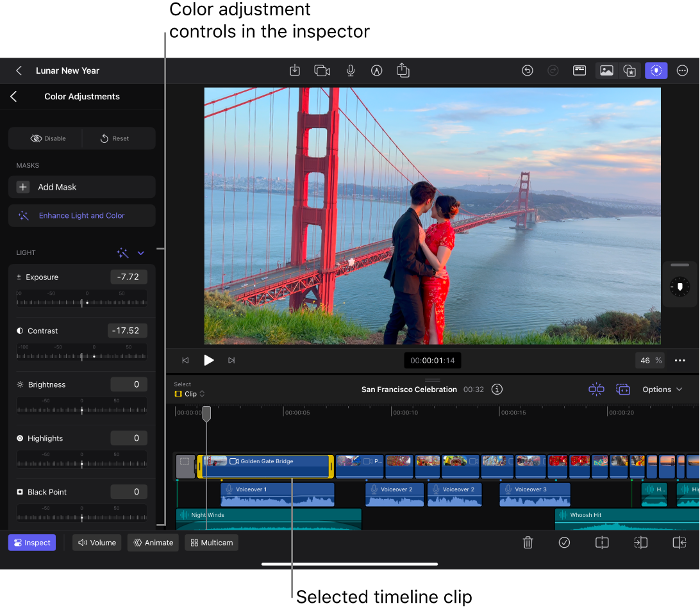Open the photo media browser icon
This screenshot has height=615, width=700.
(606, 70)
